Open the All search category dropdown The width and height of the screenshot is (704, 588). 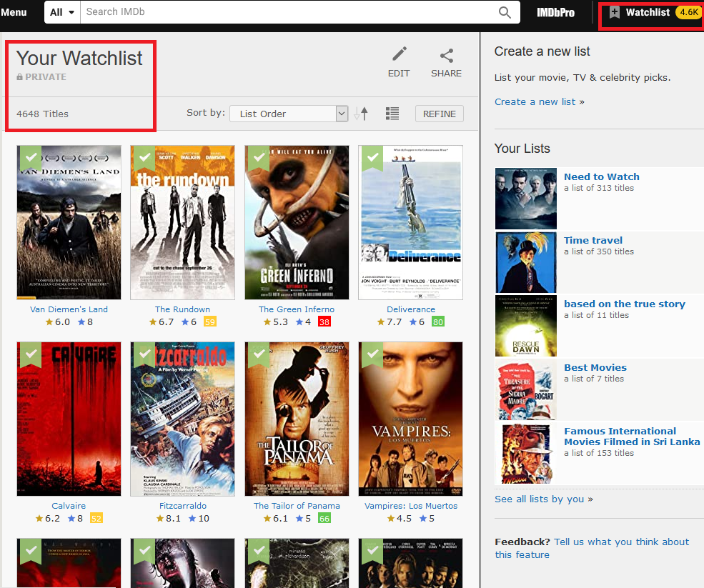click(x=62, y=12)
